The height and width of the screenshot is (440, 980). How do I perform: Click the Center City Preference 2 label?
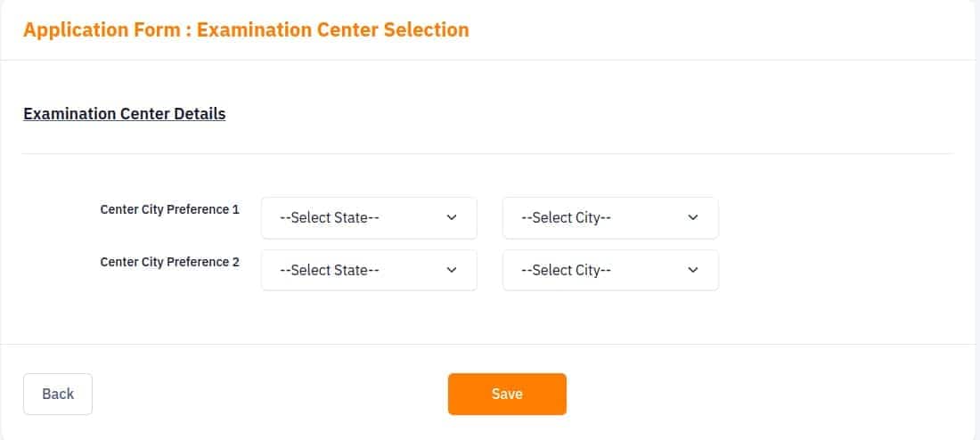(x=169, y=262)
